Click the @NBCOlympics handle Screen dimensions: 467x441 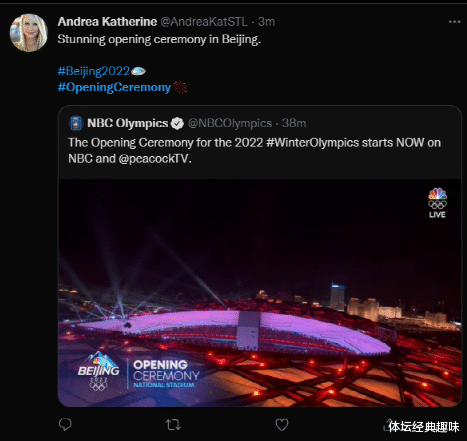click(230, 123)
